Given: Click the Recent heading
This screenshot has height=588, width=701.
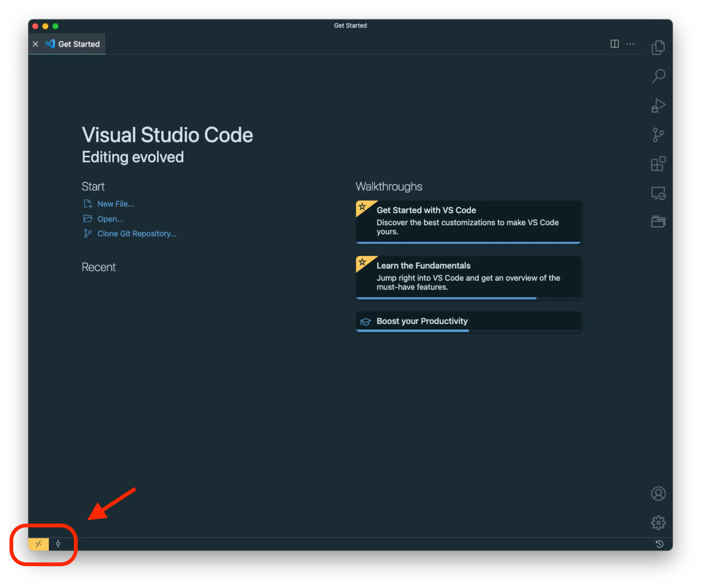Looking at the screenshot, I should click(99, 267).
